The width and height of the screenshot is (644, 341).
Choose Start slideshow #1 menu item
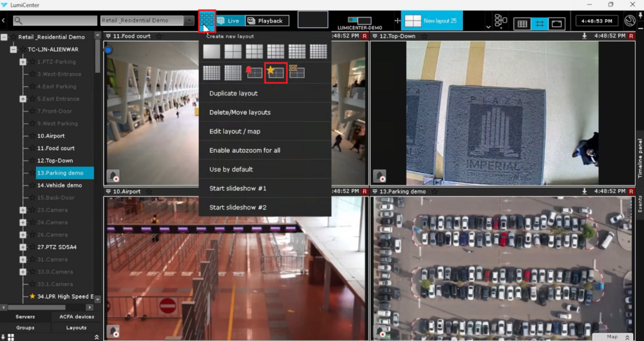tap(238, 188)
